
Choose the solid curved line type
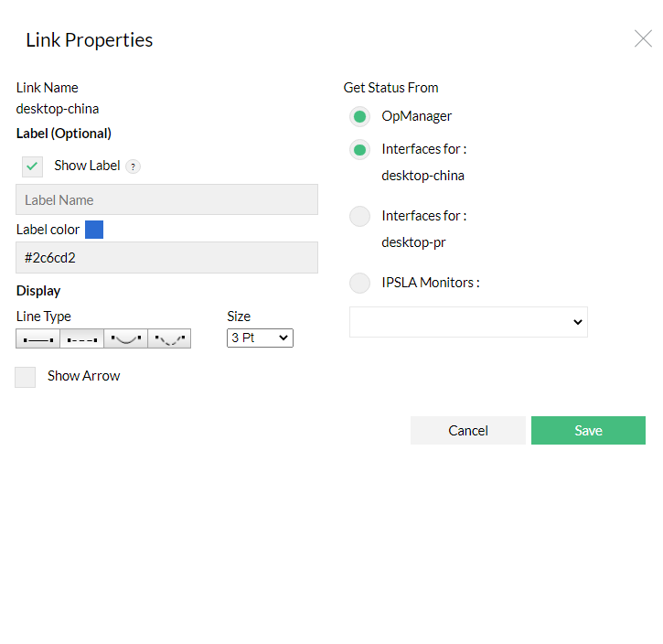pos(125,338)
